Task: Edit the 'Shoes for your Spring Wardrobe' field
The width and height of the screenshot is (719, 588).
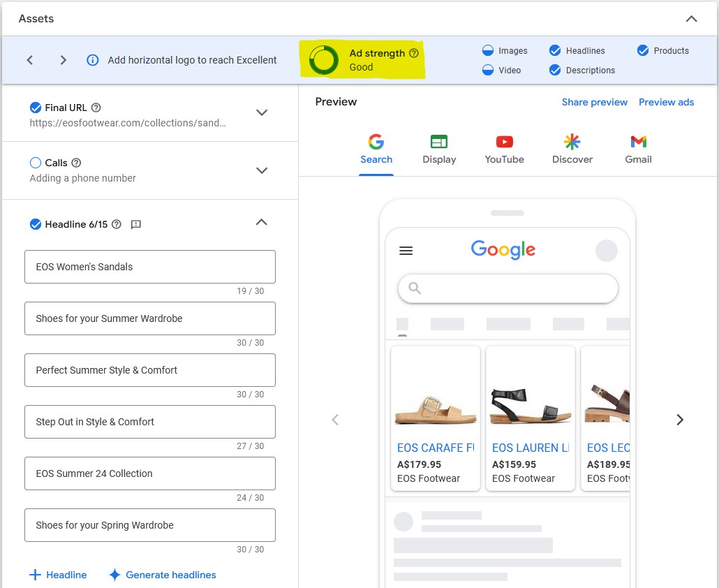Action: click(x=150, y=525)
